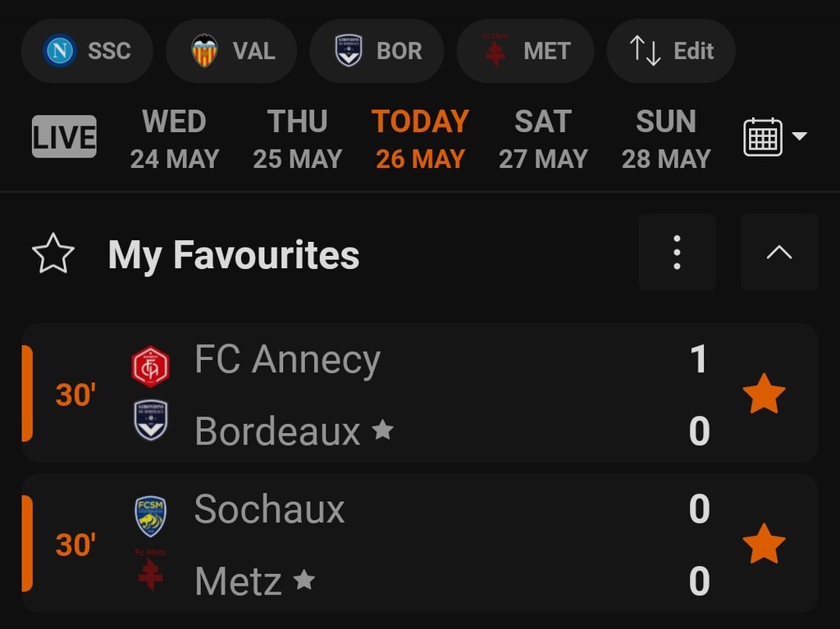This screenshot has width=840, height=629.
Task: Tap the outline star beside My Favourites
Action: coord(53,254)
